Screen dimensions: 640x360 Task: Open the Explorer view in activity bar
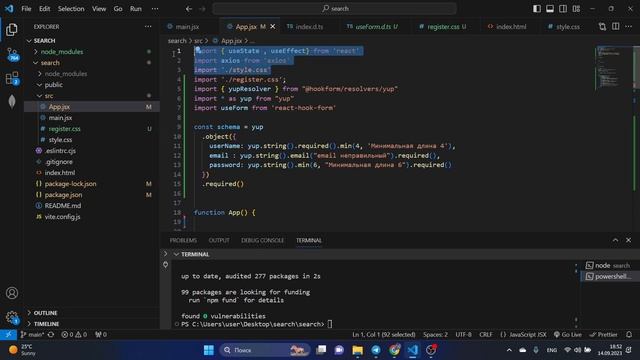(12, 29)
